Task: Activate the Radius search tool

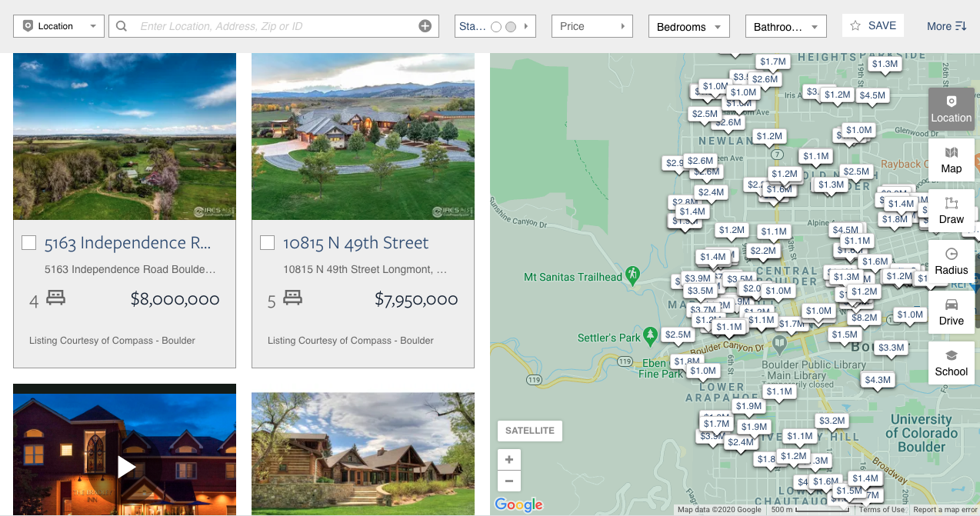Action: 951,261
